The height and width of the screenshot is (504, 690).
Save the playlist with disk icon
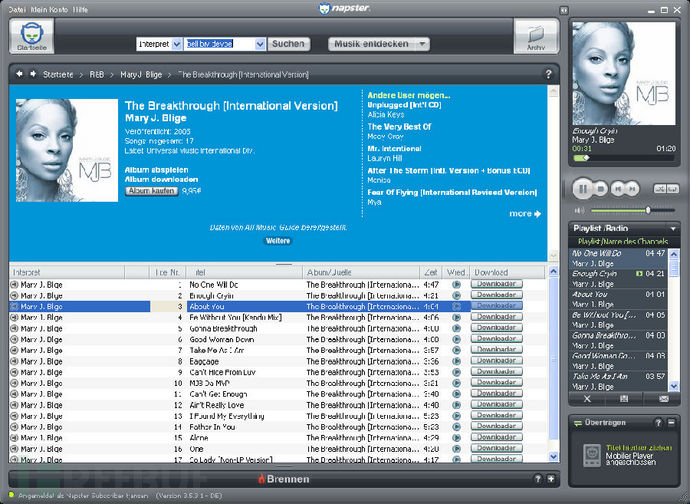(624, 398)
